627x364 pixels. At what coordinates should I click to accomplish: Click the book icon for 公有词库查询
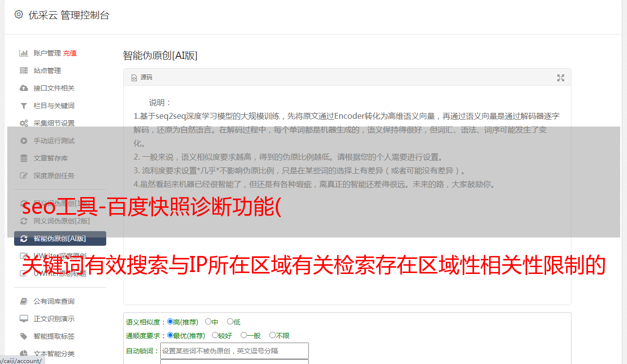pyautogui.click(x=23, y=301)
